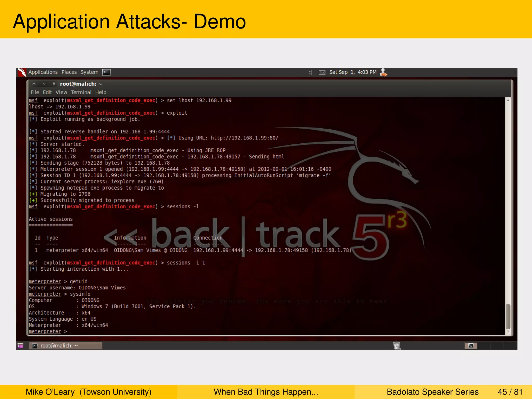Click 'Meterpreter session 1 opened' line
This screenshot has height=399, width=532.
[x=180, y=169]
